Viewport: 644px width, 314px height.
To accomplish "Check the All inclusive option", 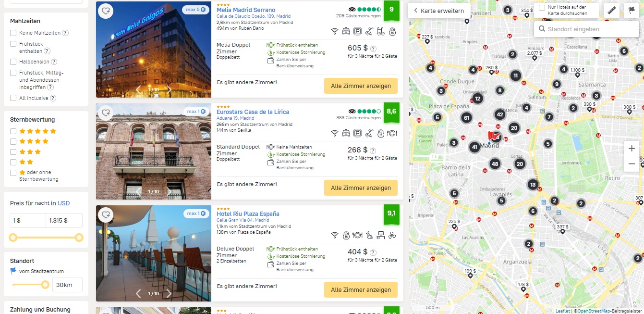I will (x=13, y=98).
